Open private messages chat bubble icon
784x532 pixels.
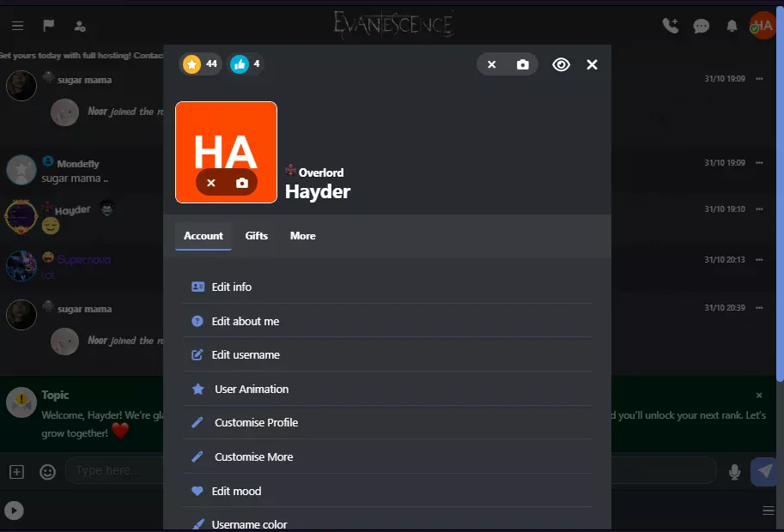[701, 26]
